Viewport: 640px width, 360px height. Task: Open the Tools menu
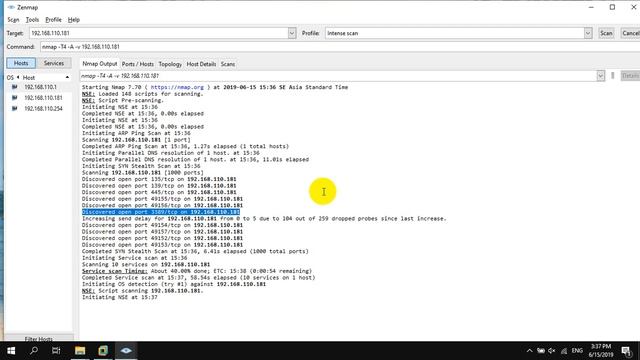(32, 20)
